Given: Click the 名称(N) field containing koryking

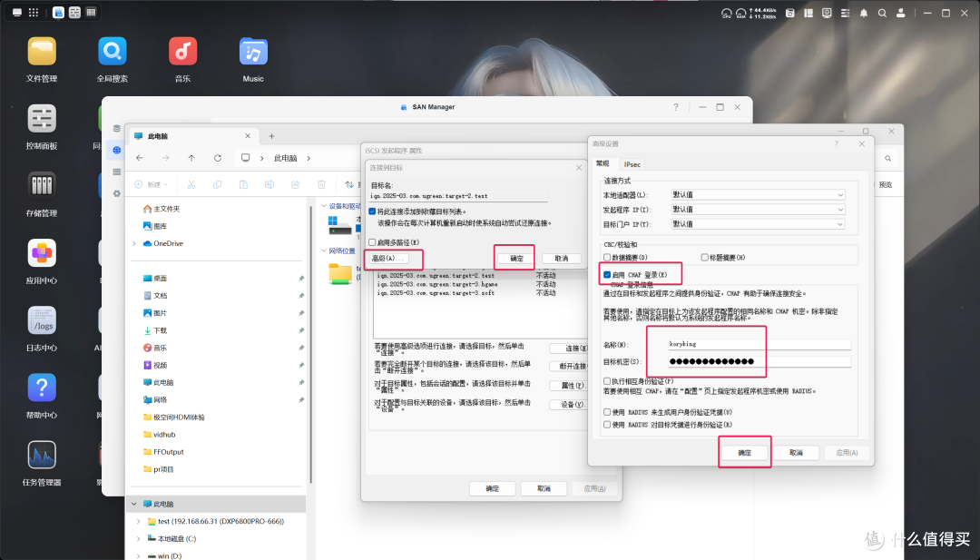Looking at the screenshot, I should pyautogui.click(x=759, y=344).
